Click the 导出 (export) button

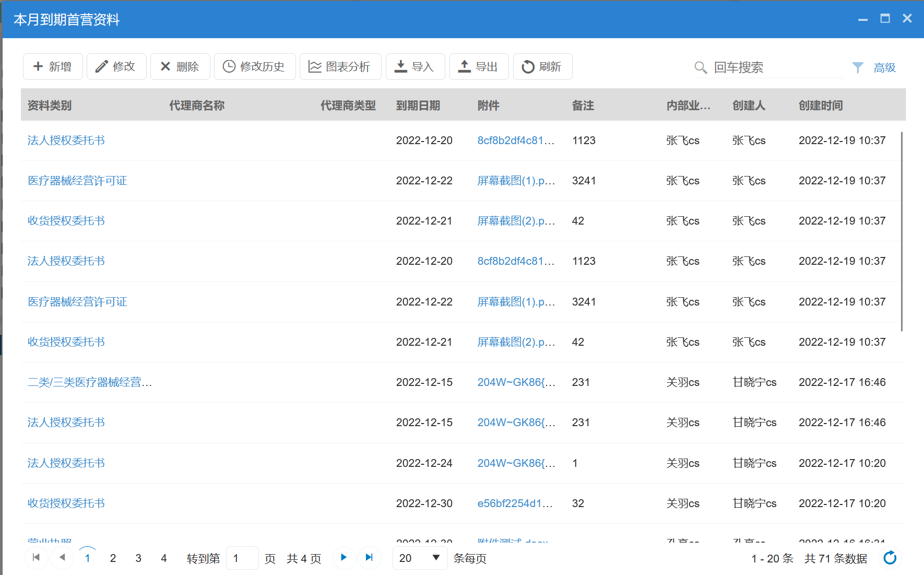[x=479, y=67]
